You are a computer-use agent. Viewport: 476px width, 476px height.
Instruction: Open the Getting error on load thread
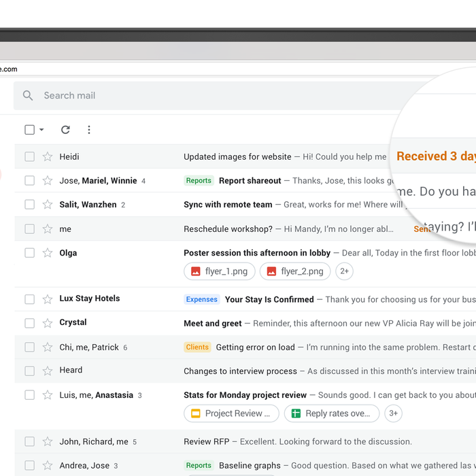pos(255,347)
